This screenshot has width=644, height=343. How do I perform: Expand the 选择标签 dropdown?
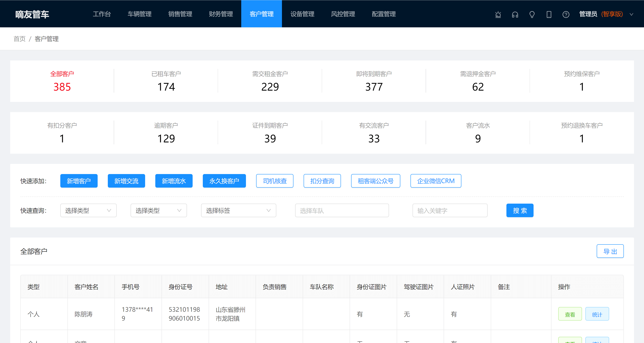click(238, 211)
